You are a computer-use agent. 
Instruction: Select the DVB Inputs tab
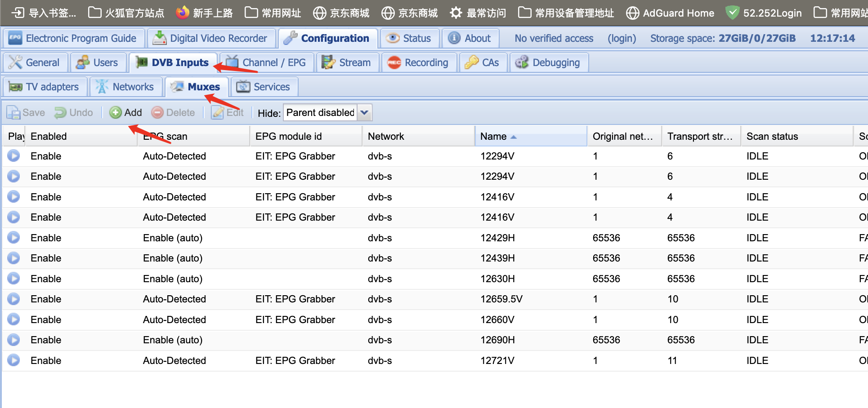(x=173, y=62)
